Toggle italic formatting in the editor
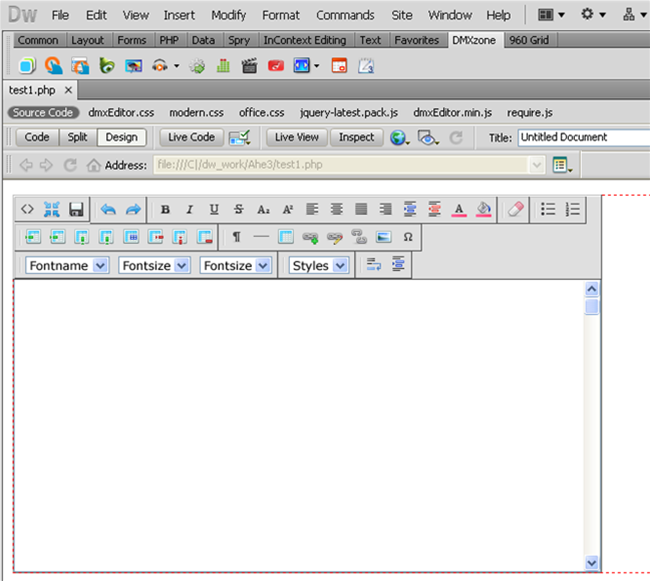Screen dimensions: 650x581 tap(189, 209)
